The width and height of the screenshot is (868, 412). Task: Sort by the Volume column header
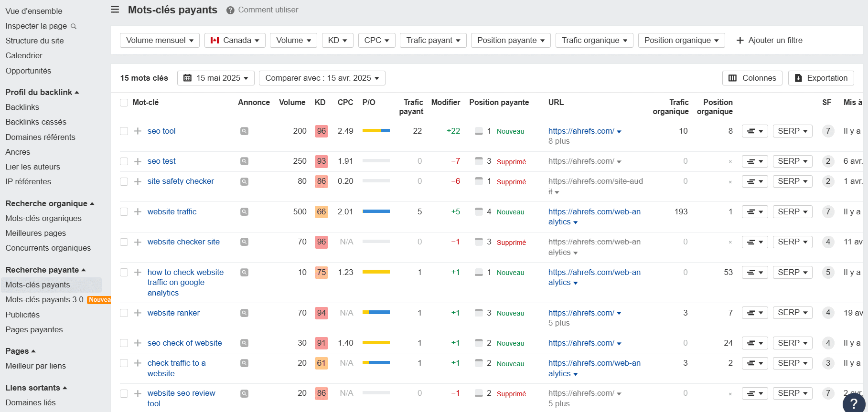point(292,102)
